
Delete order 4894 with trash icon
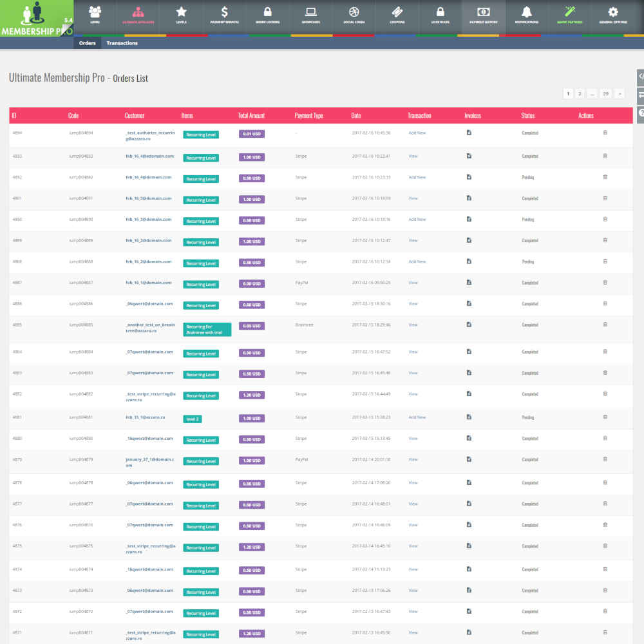(605, 133)
